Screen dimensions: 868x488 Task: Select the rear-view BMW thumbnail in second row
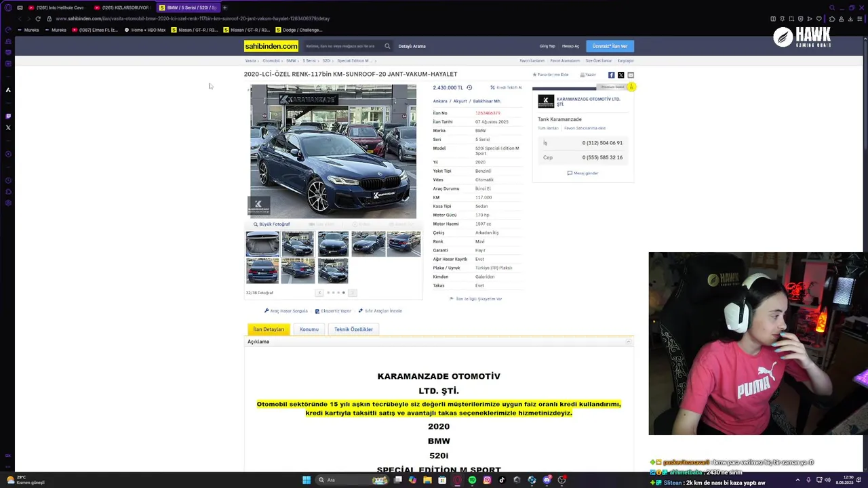coord(262,270)
